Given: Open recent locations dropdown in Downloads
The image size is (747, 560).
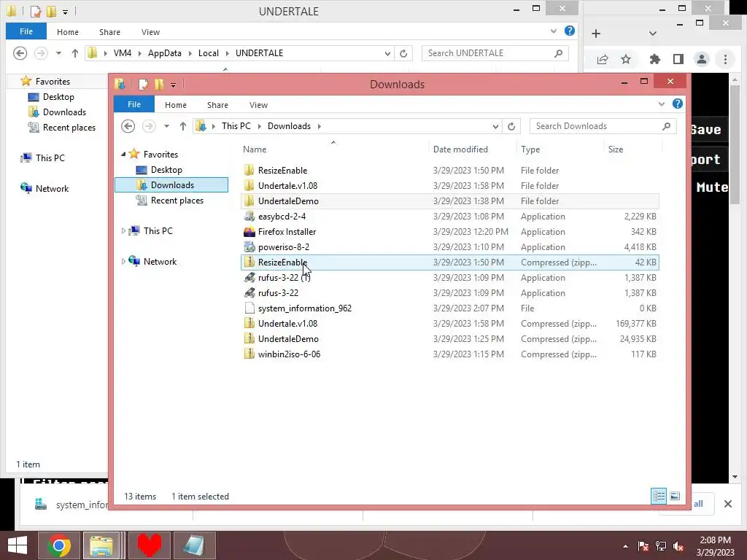Looking at the screenshot, I should 166,126.
